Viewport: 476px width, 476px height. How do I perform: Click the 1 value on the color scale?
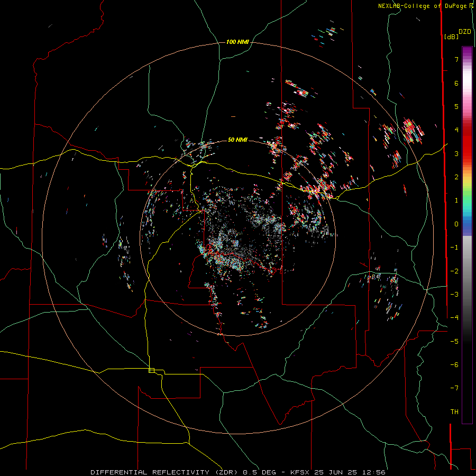456,200
